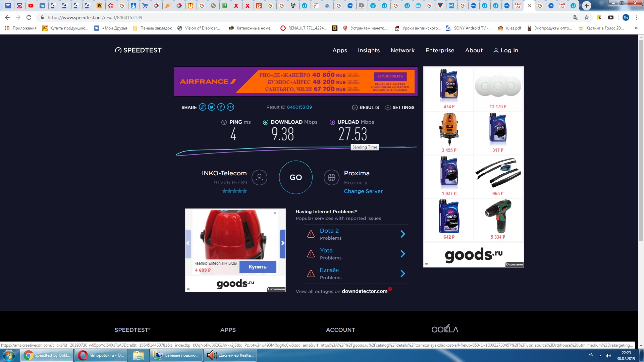Open the Билайн problems link
Image resolution: width=644 pixels, height=362 pixels.
pyautogui.click(x=329, y=270)
